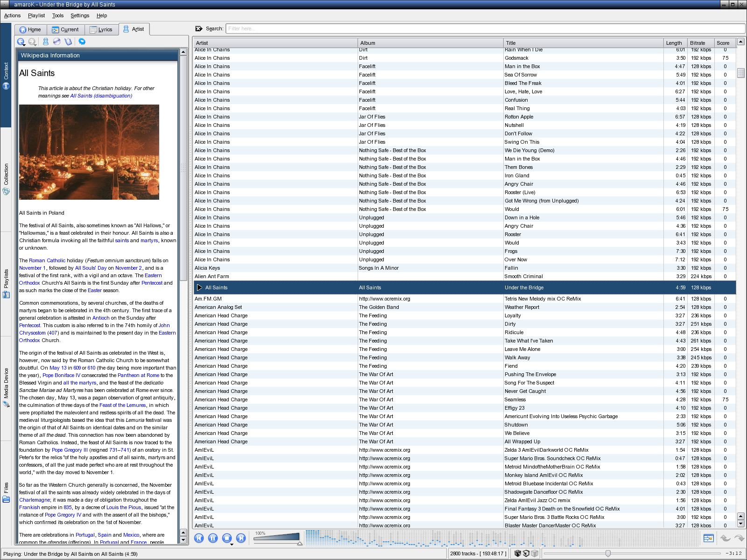Image resolution: width=747 pixels, height=560 pixels.
Task: Open the Tools menu
Action: click(58, 15)
